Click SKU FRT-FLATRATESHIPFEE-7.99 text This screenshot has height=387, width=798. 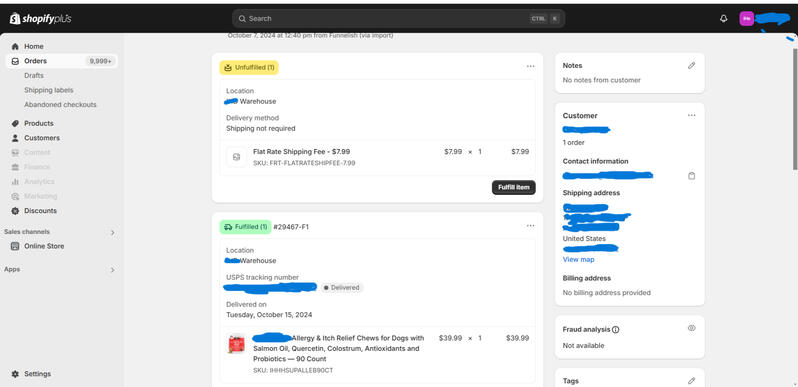(x=304, y=163)
